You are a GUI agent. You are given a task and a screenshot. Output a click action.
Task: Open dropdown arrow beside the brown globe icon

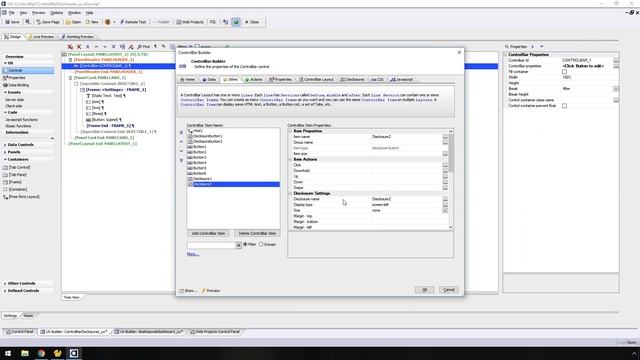[114, 22]
